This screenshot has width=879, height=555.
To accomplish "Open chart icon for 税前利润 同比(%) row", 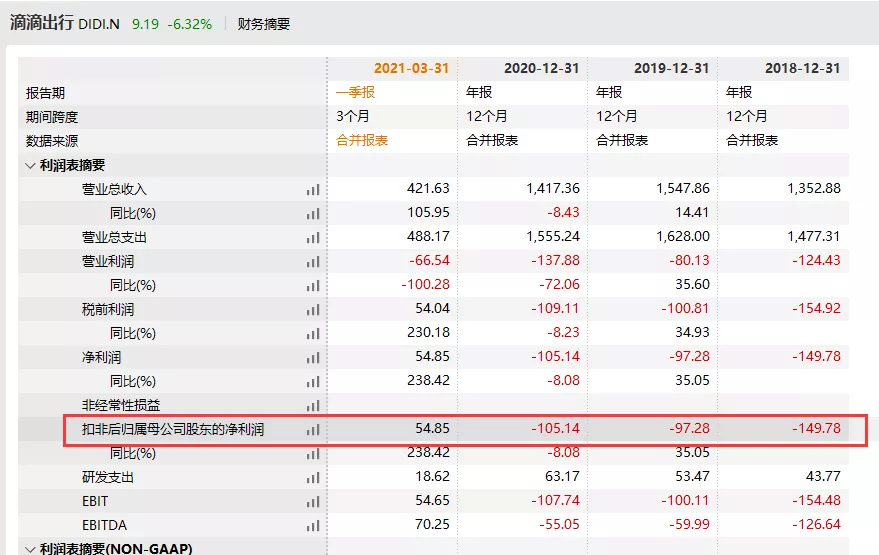I will click(x=313, y=334).
